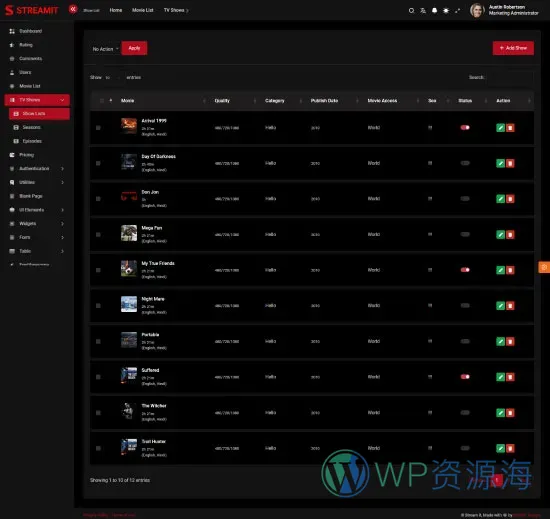The width and height of the screenshot is (550, 519).
Task: Collapse the TV Shows sidebar section
Action: (37, 100)
